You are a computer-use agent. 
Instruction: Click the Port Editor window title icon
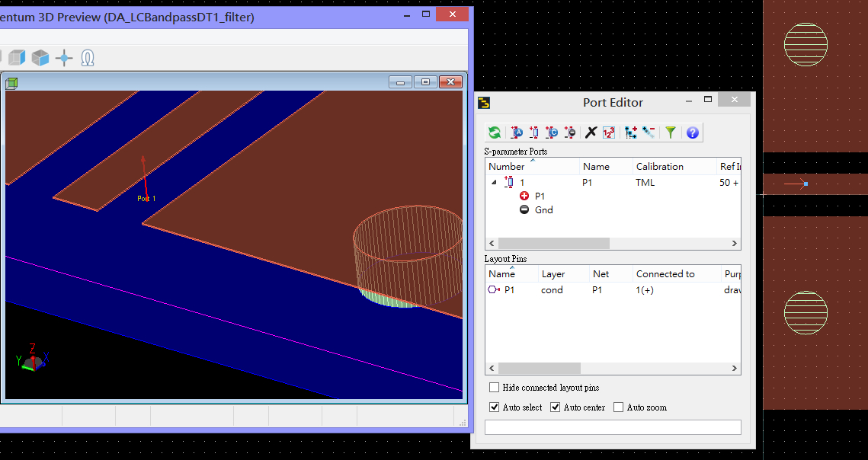484,103
